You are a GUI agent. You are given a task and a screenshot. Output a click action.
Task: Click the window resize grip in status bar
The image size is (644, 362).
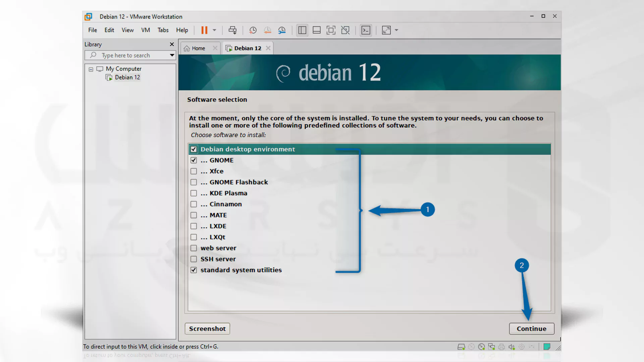558,348
